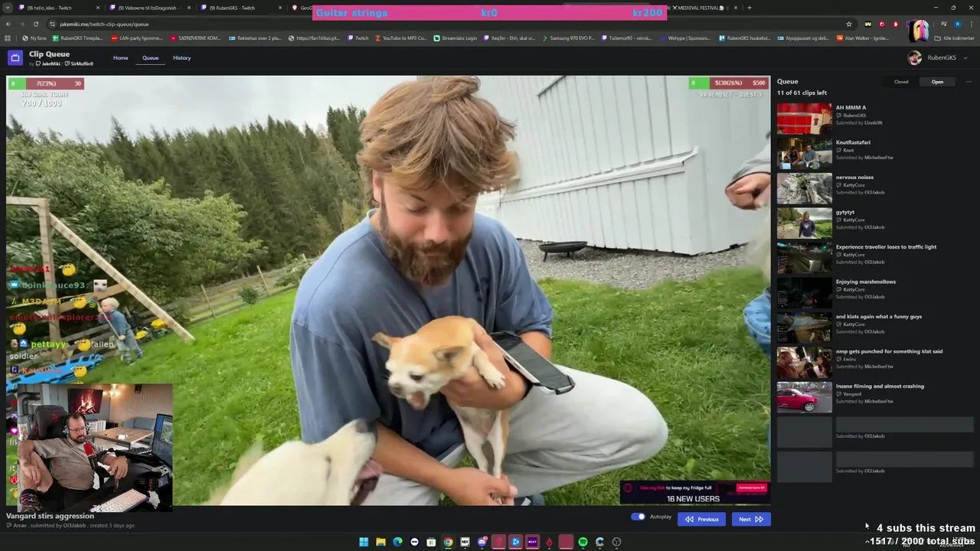Viewport: 980px width, 551px height.
Task: Open the Windows Start menu
Action: click(364, 542)
